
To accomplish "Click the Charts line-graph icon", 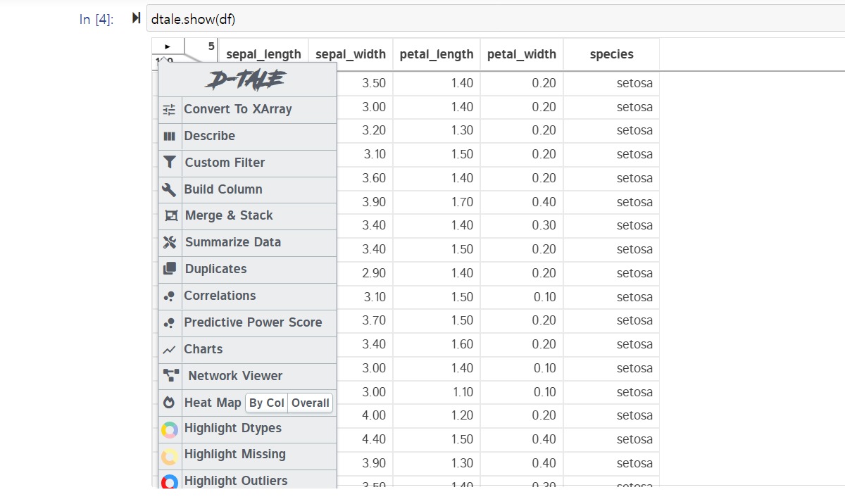I will [169, 350].
